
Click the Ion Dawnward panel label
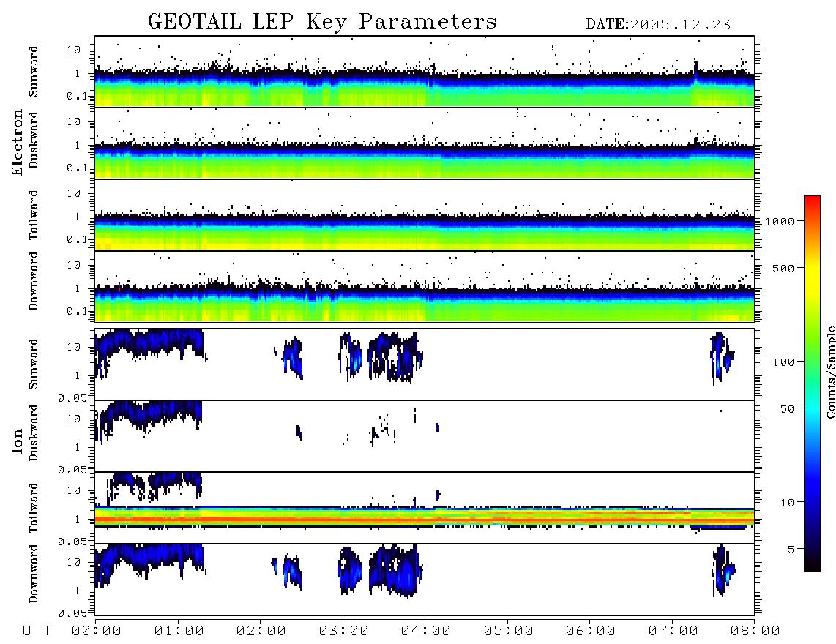tap(34, 574)
